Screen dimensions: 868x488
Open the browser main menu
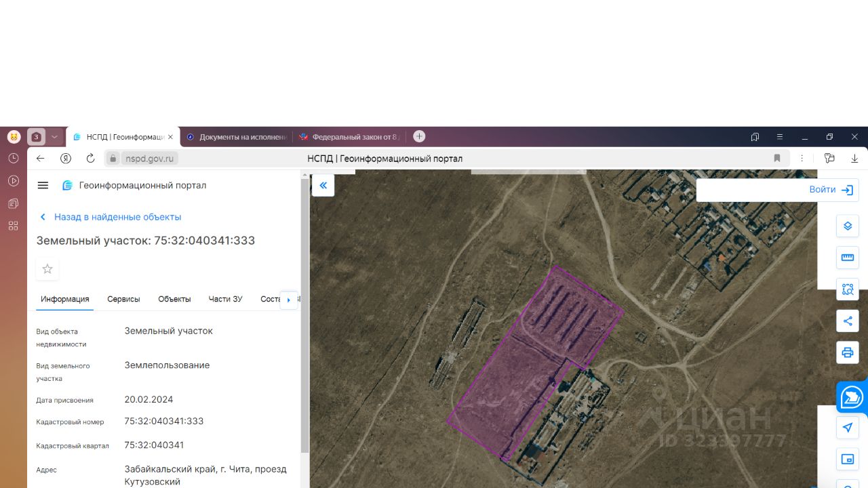pos(780,137)
